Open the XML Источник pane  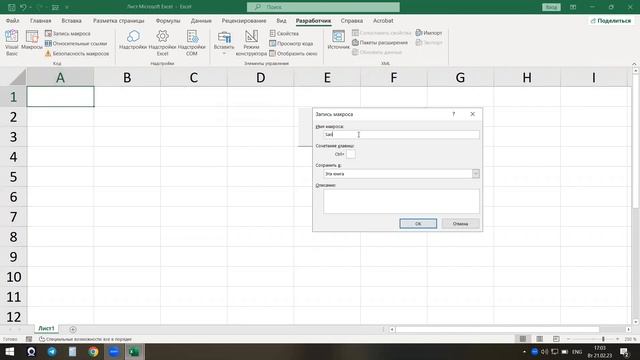(x=338, y=40)
